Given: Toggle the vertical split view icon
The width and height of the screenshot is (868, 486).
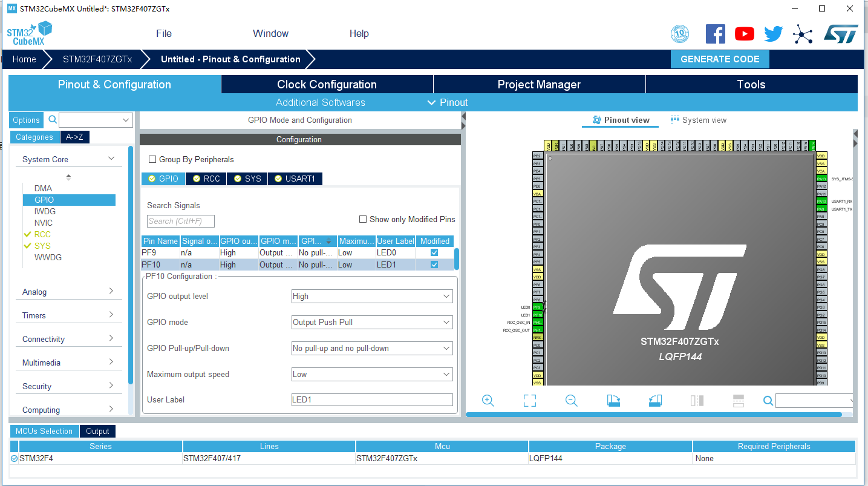Looking at the screenshot, I should (x=697, y=401).
